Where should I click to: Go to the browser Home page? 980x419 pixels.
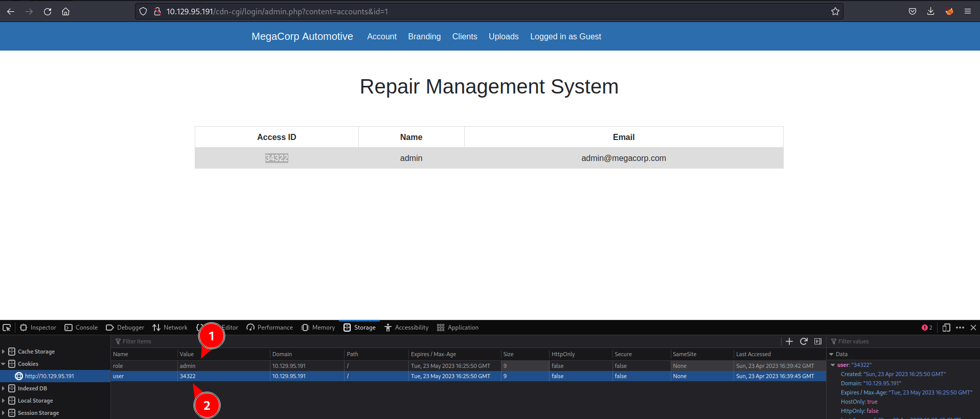point(66,11)
